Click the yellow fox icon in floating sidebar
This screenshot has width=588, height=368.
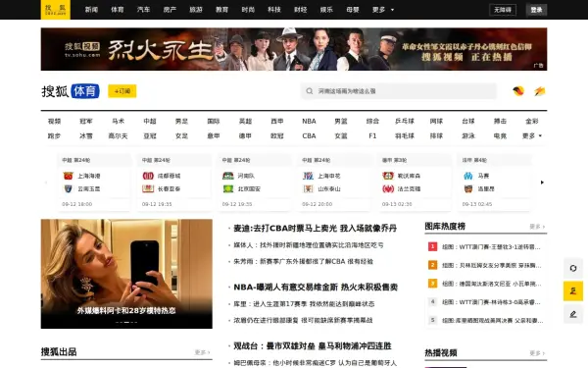[x=573, y=291]
